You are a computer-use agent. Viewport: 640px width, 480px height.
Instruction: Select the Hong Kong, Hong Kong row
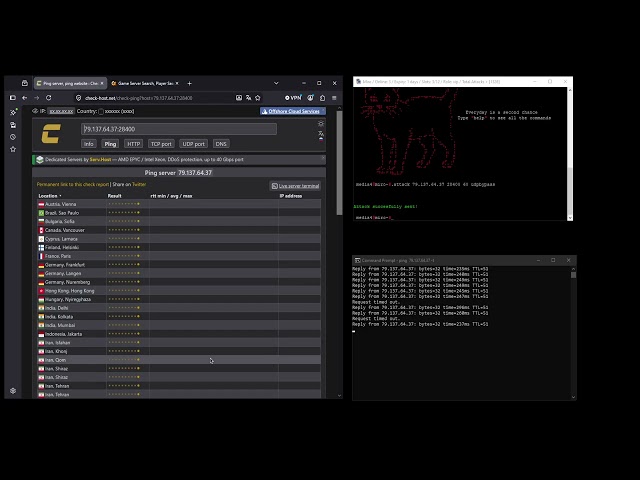pyautogui.click(x=179, y=291)
